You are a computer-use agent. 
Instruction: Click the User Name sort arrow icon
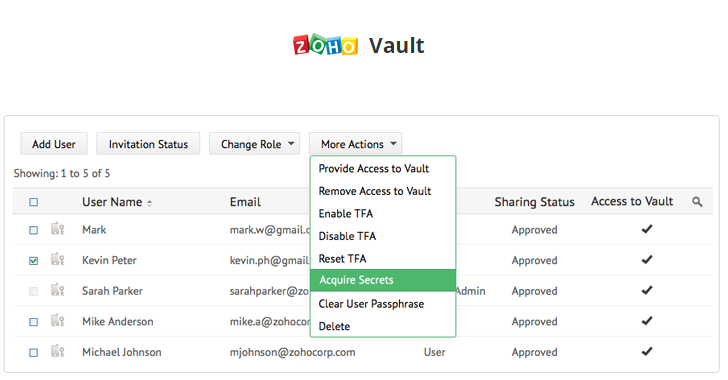[150, 203]
